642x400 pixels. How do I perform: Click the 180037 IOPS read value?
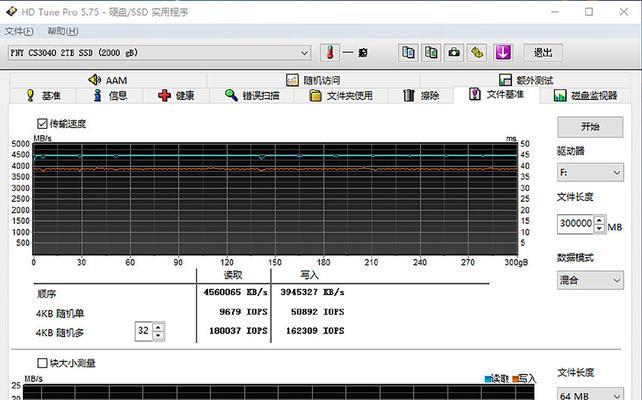point(238,331)
